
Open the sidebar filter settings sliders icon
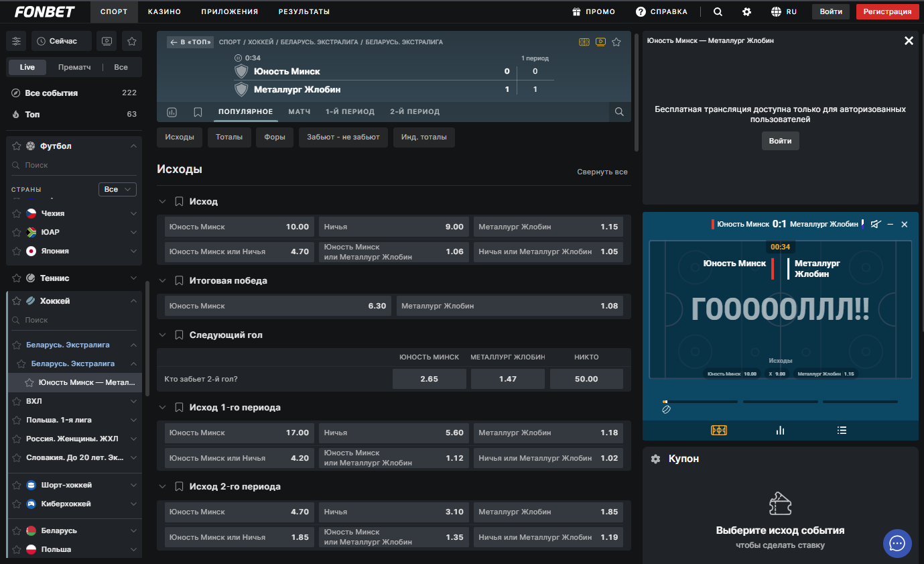(x=17, y=41)
